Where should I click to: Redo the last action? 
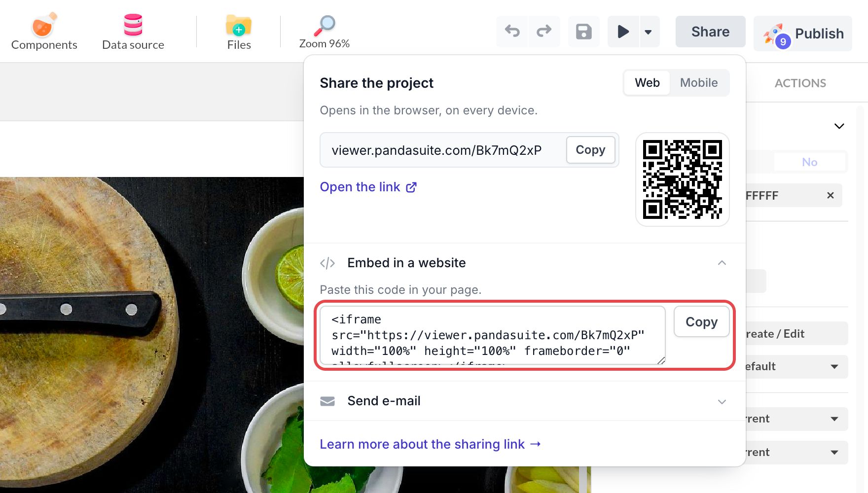pos(544,32)
